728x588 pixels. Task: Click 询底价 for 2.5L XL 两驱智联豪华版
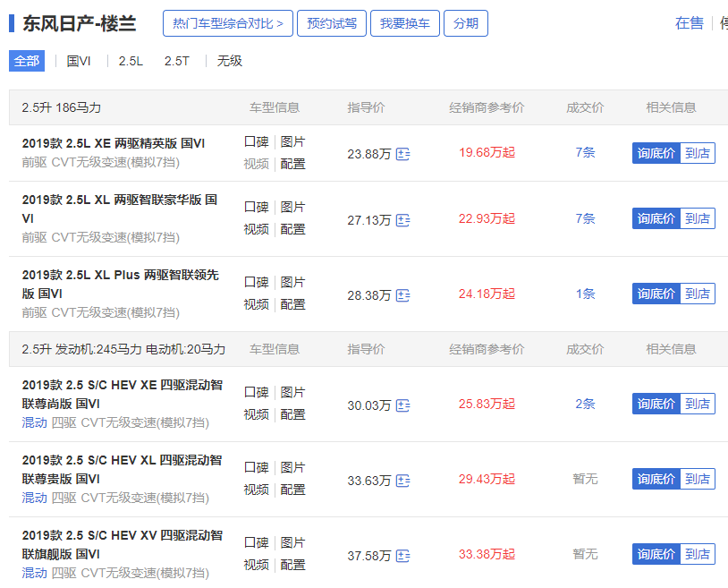[x=656, y=218]
